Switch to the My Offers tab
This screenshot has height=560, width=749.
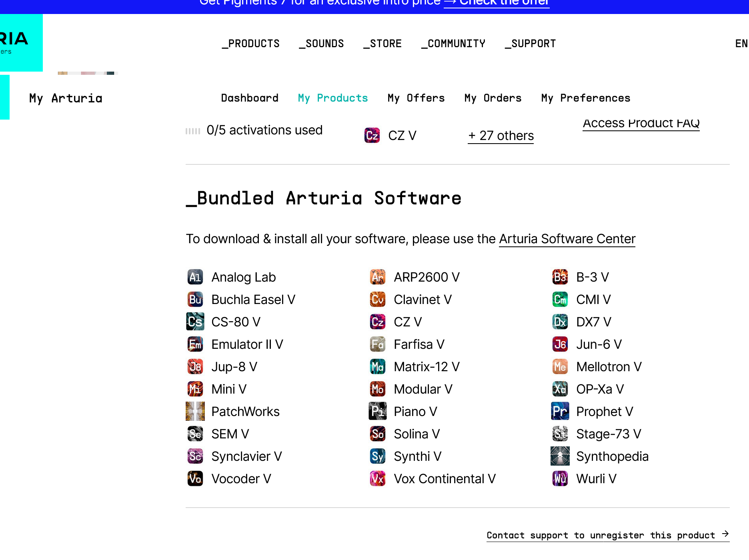pos(416,98)
